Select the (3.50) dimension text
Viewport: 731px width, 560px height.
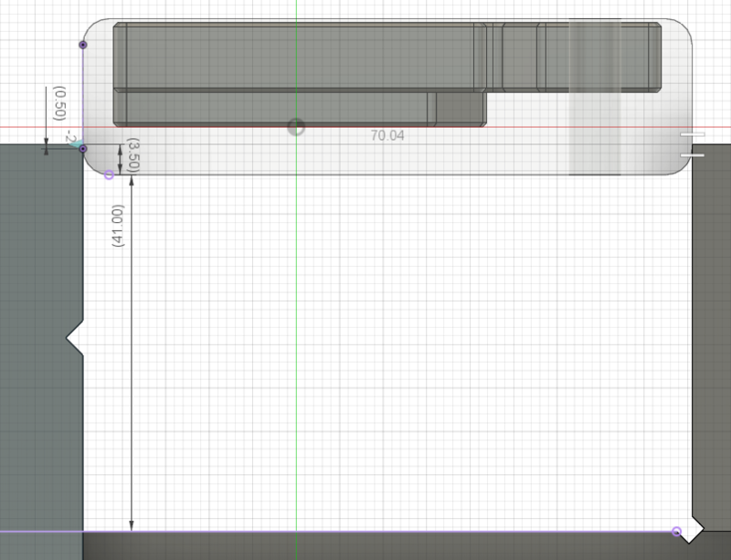(133, 155)
